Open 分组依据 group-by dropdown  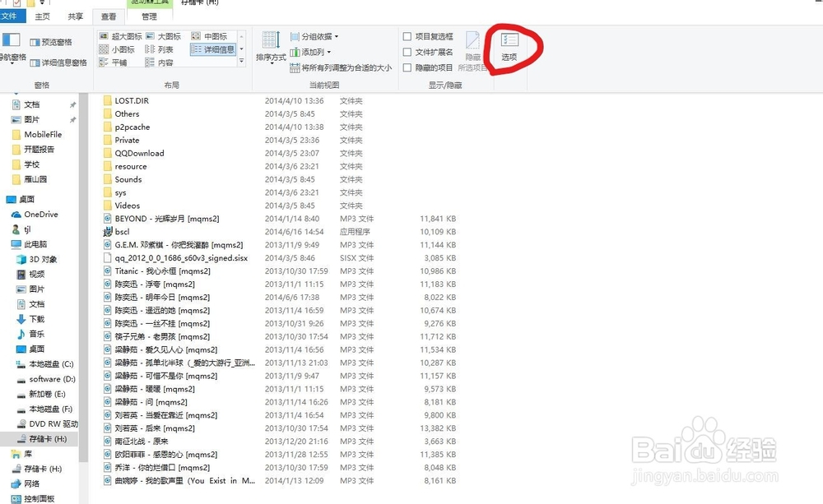(314, 36)
